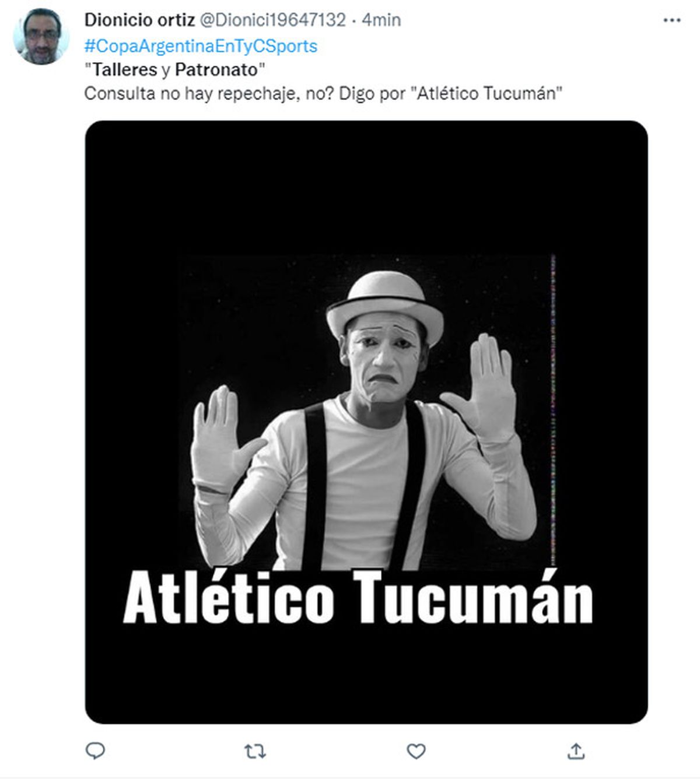Screen dimensions: 700x782
Task: Open the attached mime meme image
Action: tap(366, 422)
